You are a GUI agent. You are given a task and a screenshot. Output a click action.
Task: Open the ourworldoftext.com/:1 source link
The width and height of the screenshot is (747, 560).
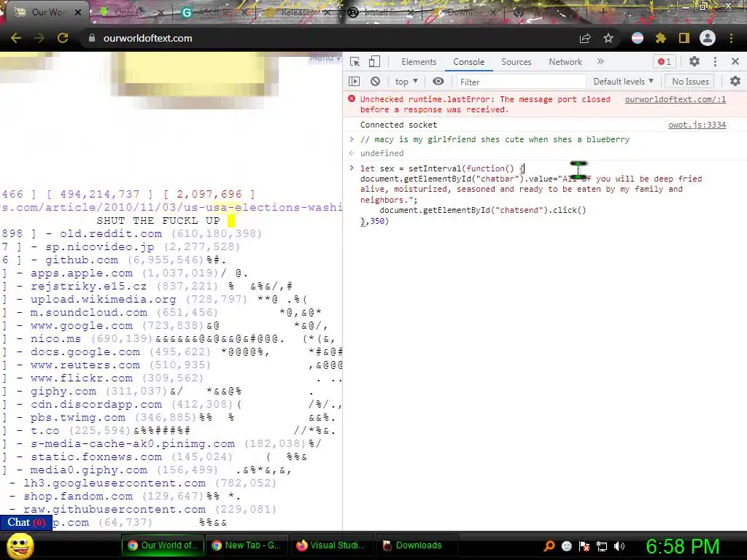point(675,99)
